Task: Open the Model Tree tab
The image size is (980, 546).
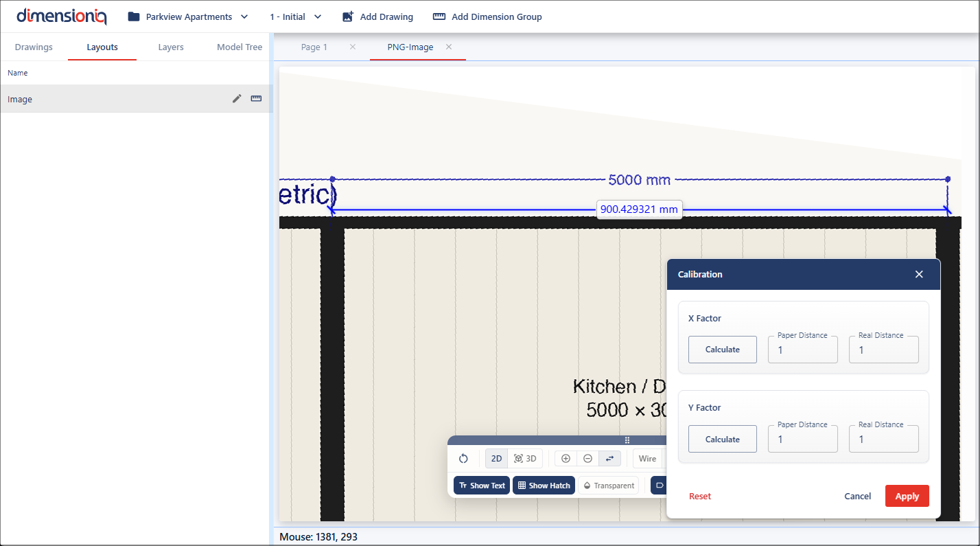Action: click(x=240, y=47)
